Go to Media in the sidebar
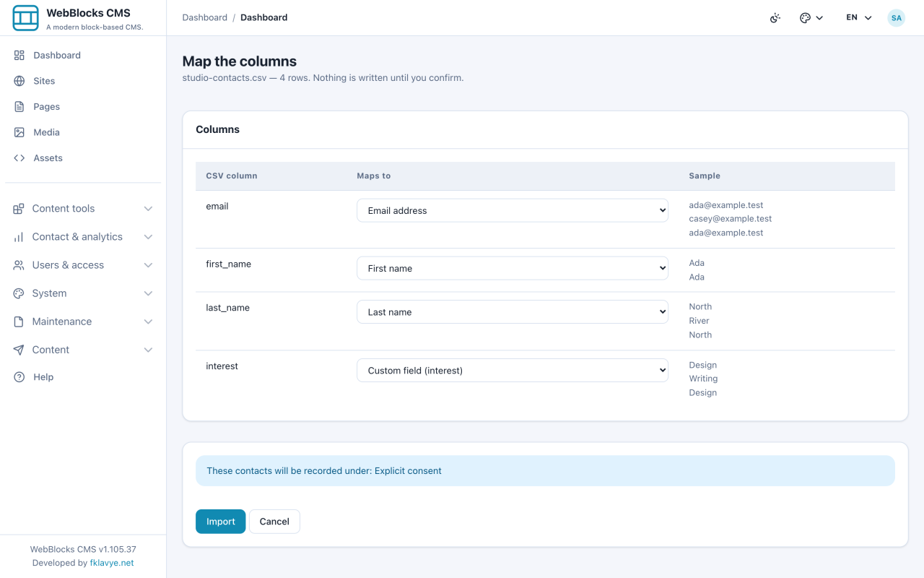 click(83, 132)
